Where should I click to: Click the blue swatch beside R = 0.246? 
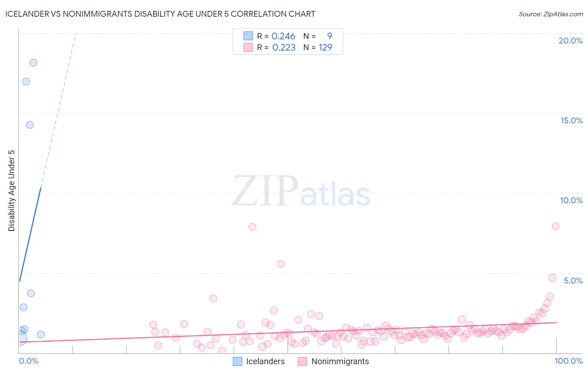click(248, 36)
